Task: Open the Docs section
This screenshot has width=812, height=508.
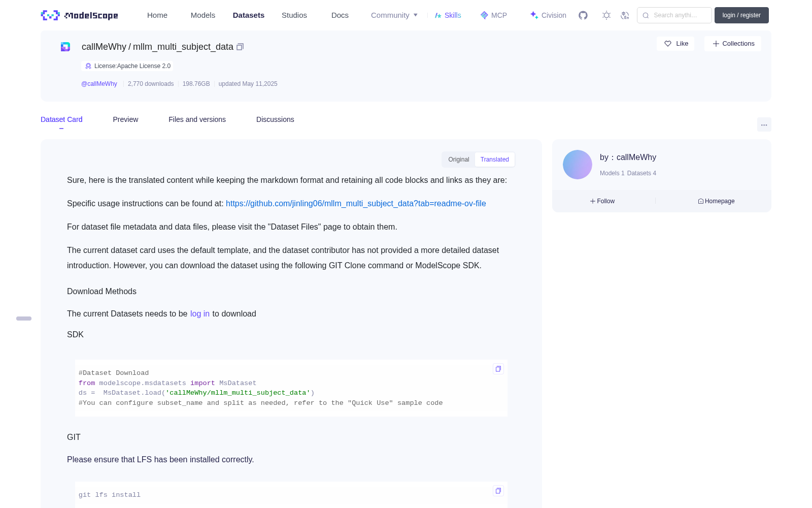Action: coord(340,15)
